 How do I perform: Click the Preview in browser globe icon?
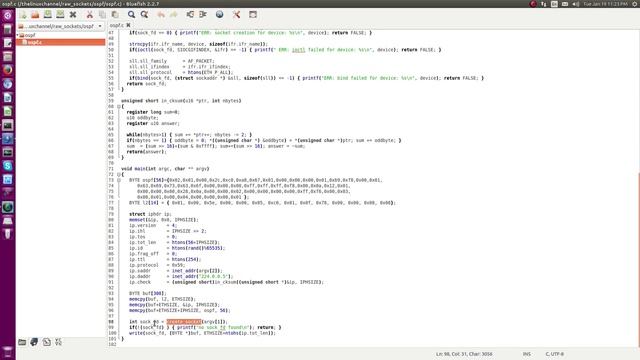pyautogui.click(x=220, y=15)
